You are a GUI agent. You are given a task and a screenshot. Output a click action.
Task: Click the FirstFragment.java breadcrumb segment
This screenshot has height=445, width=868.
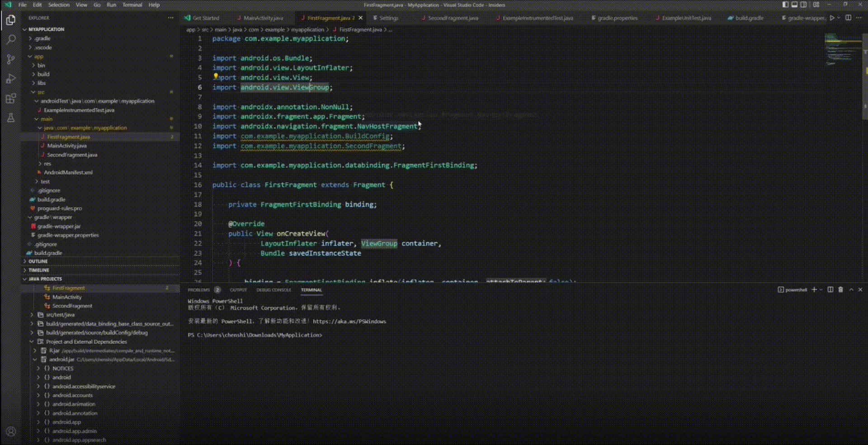tap(360, 30)
